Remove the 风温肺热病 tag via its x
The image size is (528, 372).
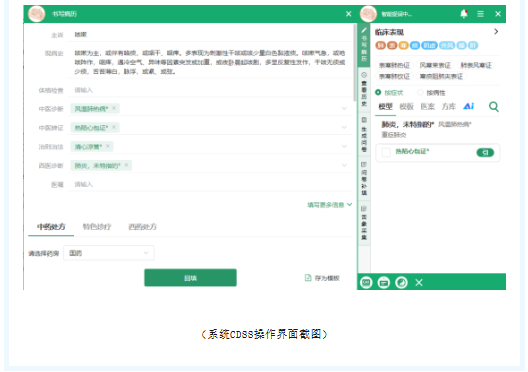[114, 108]
